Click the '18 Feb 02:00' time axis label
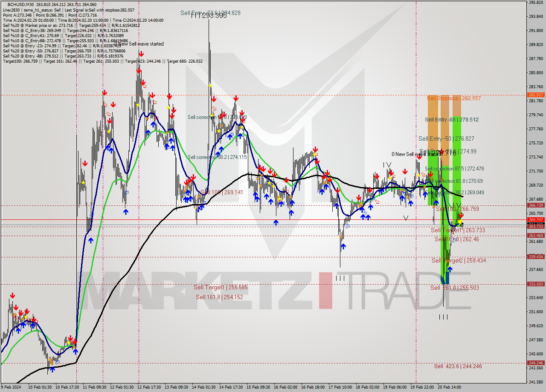This screenshot has height=392, width=546. pyautogui.click(x=367, y=388)
